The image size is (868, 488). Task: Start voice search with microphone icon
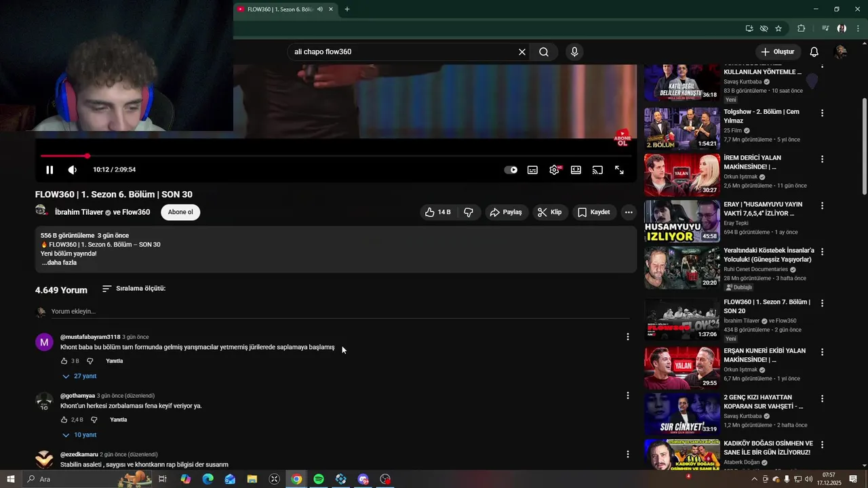click(x=574, y=52)
